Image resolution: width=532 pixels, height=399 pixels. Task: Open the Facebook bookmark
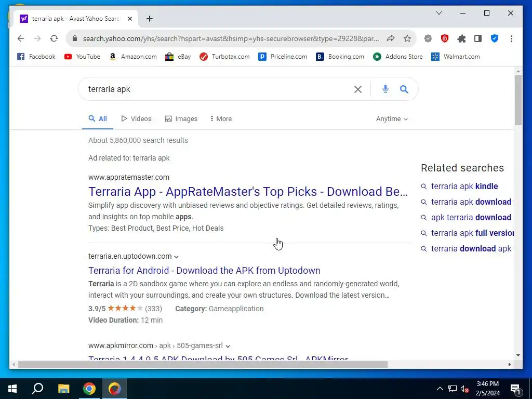click(x=36, y=57)
